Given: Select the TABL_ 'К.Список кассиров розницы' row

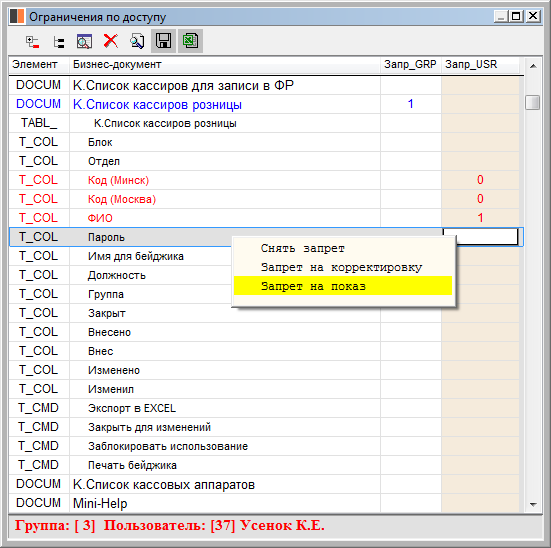Looking at the screenshot, I should pyautogui.click(x=266, y=123).
